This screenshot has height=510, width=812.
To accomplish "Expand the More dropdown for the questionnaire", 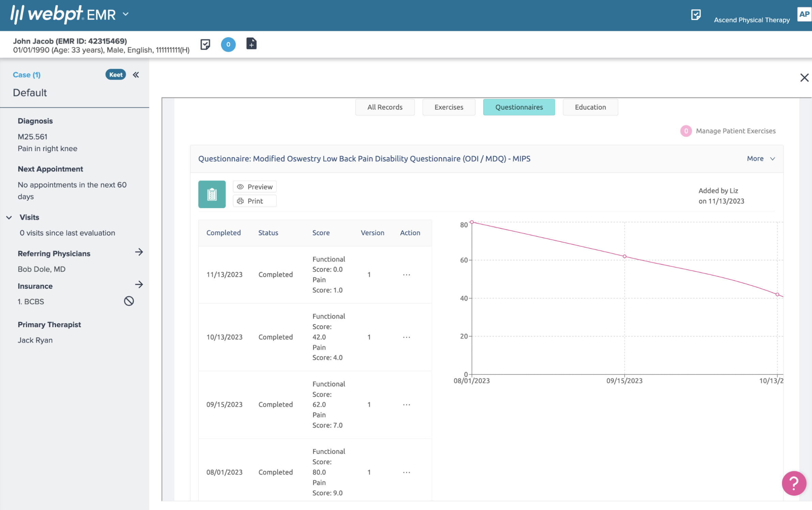I will coord(760,159).
